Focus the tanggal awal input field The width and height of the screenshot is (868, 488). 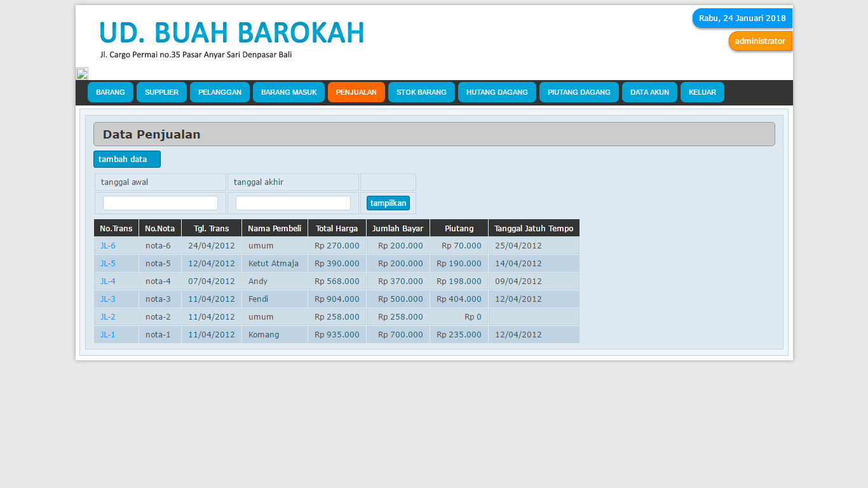tap(160, 203)
